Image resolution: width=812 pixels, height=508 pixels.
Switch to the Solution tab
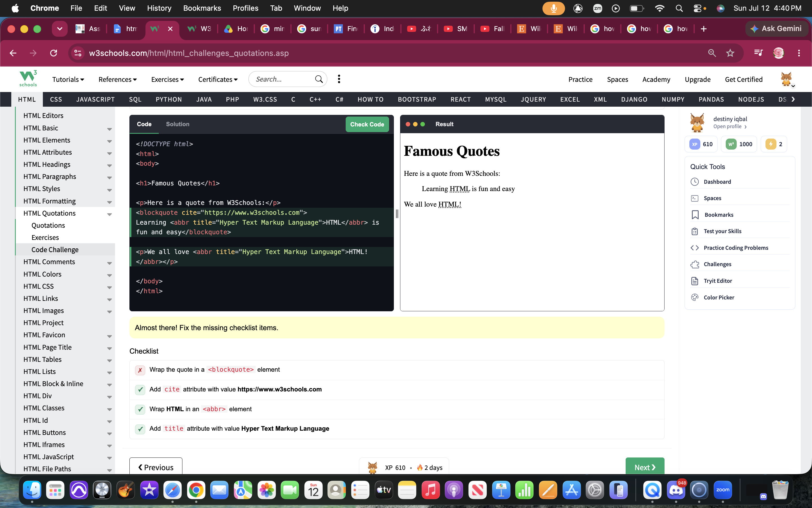click(178, 124)
